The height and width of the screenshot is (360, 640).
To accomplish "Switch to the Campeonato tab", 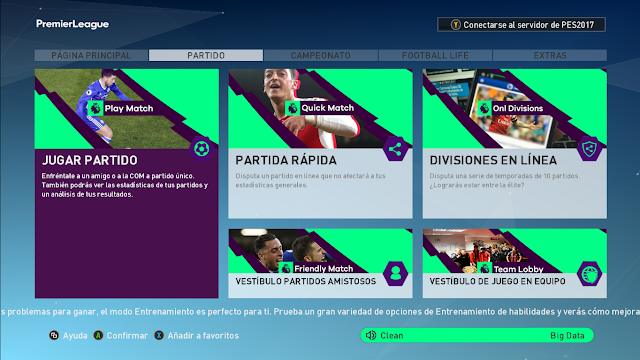I will pyautogui.click(x=320, y=56).
